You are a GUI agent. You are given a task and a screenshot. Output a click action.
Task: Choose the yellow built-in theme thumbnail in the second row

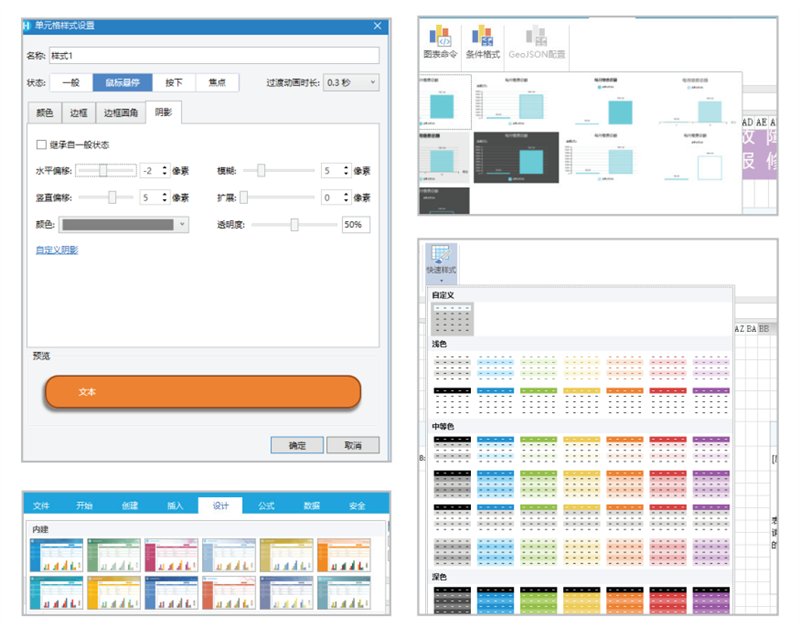(114, 593)
